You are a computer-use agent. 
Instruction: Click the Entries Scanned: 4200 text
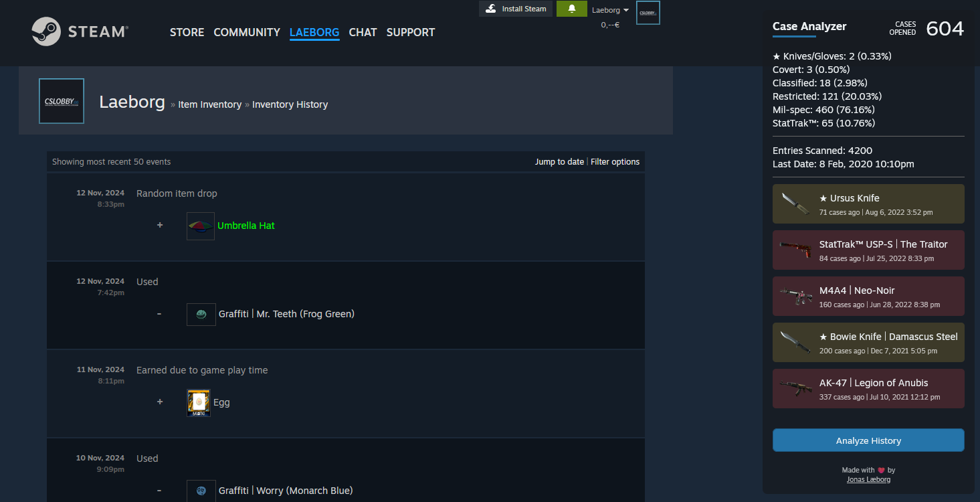coord(823,151)
